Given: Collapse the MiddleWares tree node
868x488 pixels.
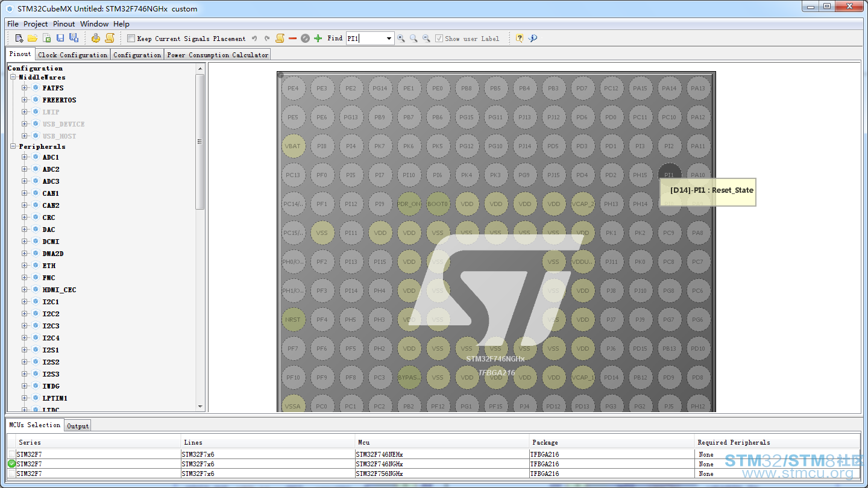Looking at the screenshot, I should pyautogui.click(x=13, y=77).
